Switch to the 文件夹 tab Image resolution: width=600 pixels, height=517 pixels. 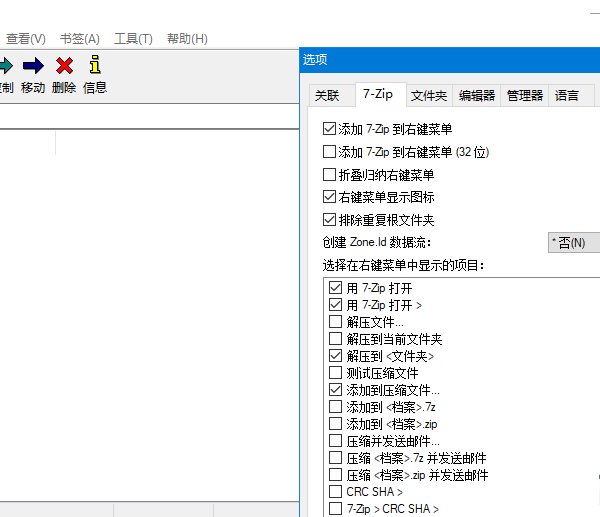click(x=429, y=96)
